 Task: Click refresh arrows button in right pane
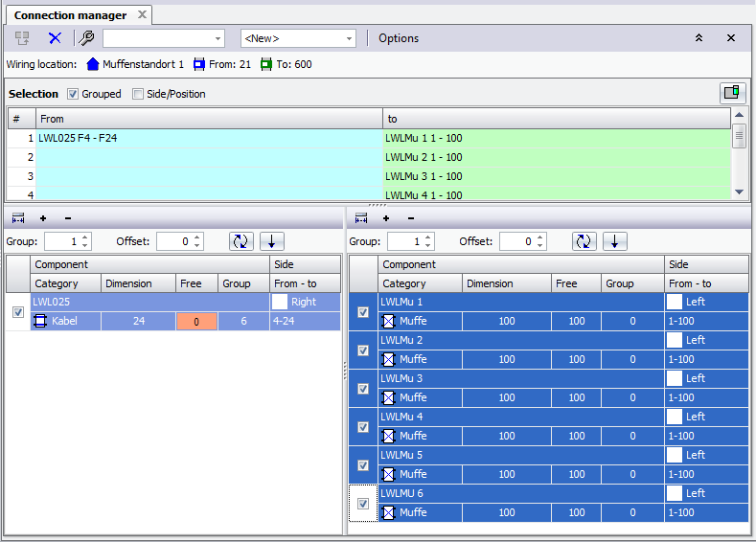coord(584,241)
